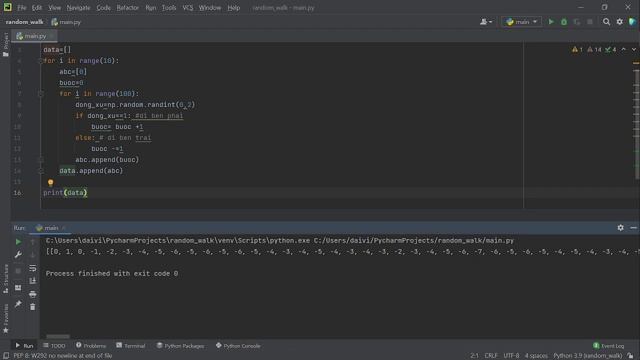Open the Problems tool window
Screen dimensions: 640x360
click(x=91, y=346)
